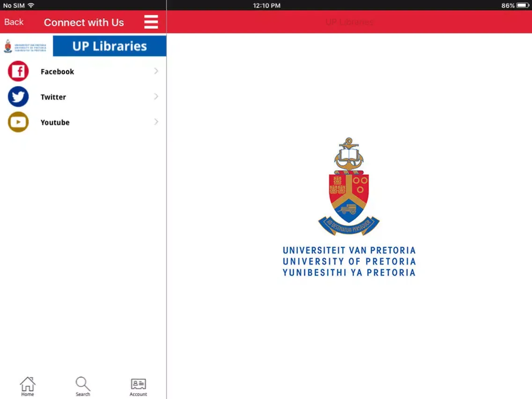Image resolution: width=532 pixels, height=399 pixels.
Task: Tap the Youtube play icon
Action: (18, 122)
